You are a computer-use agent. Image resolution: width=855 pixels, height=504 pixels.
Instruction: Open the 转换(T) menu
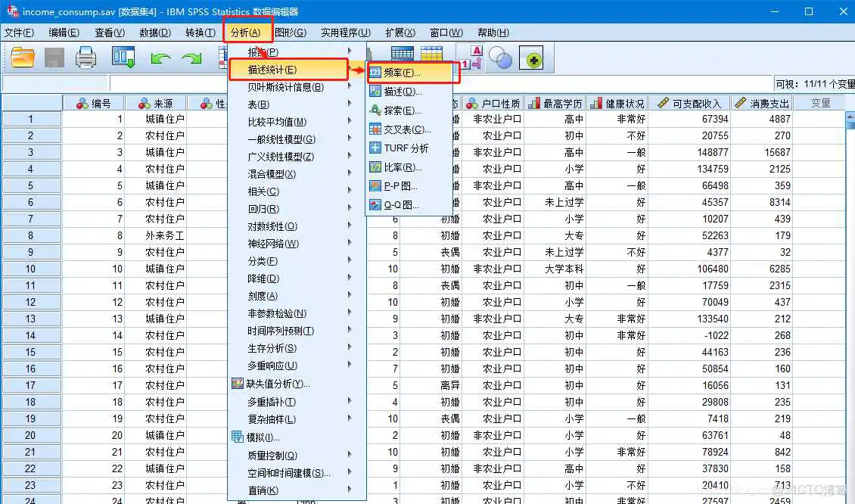201,33
